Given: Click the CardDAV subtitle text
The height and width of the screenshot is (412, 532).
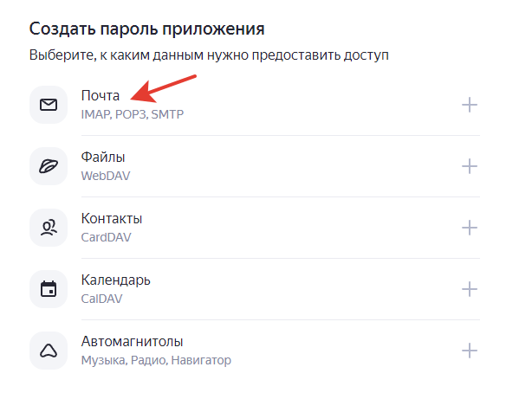Looking at the screenshot, I should click(x=107, y=237).
